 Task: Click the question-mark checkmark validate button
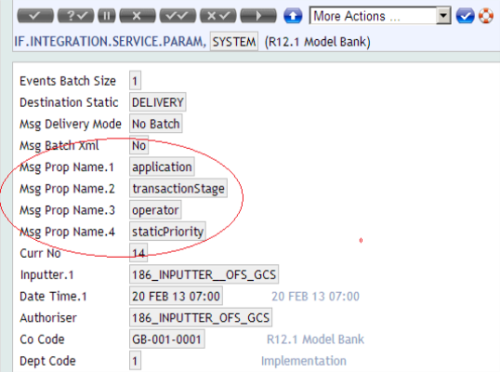pyautogui.click(x=76, y=16)
